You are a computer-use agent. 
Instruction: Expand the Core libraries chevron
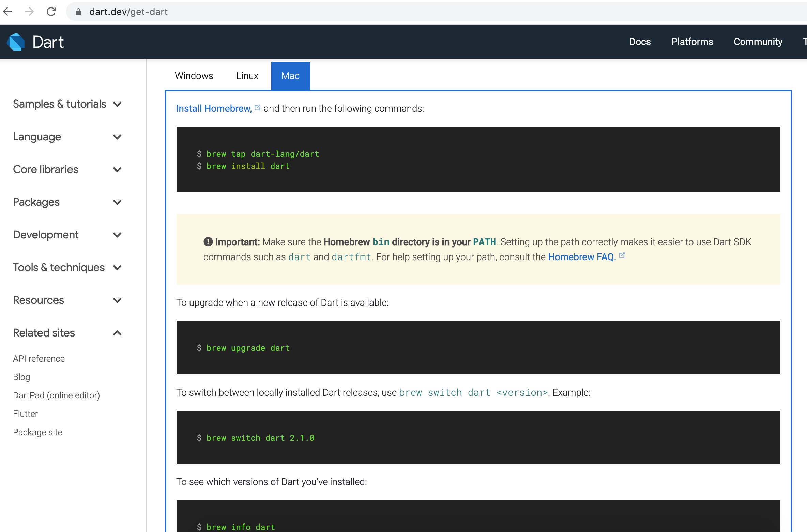117,170
